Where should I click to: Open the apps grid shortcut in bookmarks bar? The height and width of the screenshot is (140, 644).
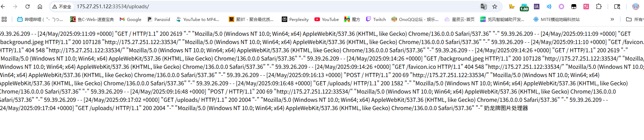4,19
